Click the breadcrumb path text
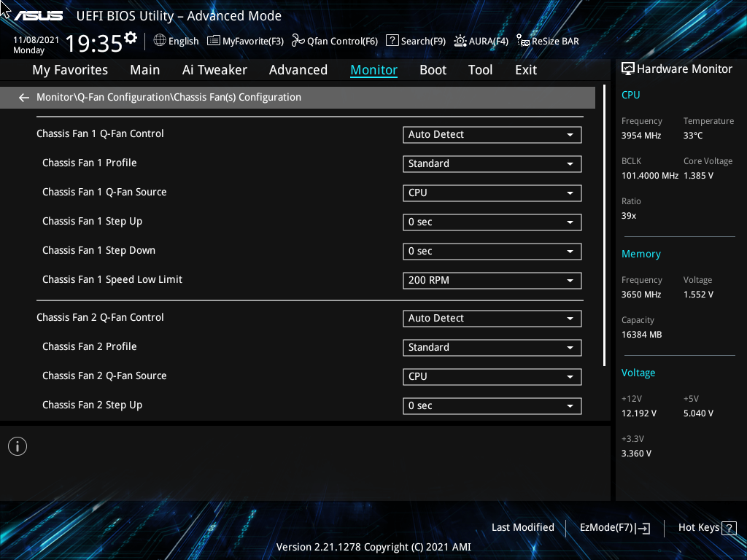 click(x=169, y=97)
